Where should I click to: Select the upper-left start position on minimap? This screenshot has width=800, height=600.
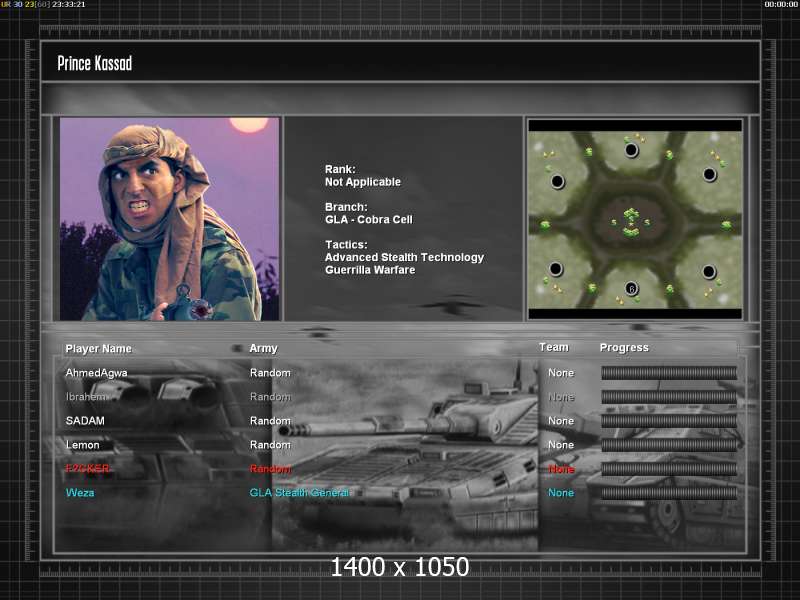[x=557, y=181]
